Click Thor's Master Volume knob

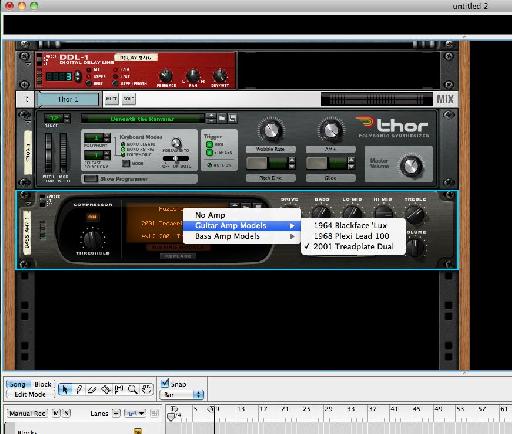tap(411, 166)
